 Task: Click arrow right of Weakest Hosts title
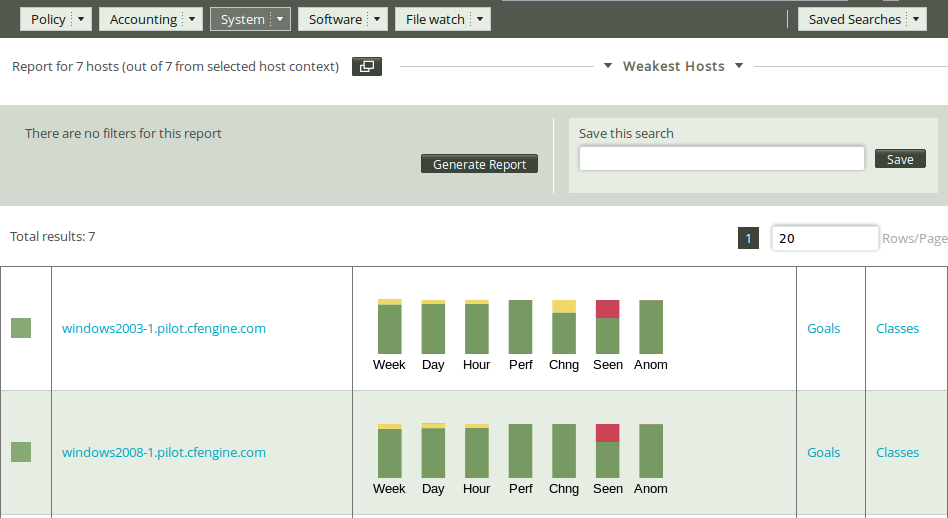[739, 66]
